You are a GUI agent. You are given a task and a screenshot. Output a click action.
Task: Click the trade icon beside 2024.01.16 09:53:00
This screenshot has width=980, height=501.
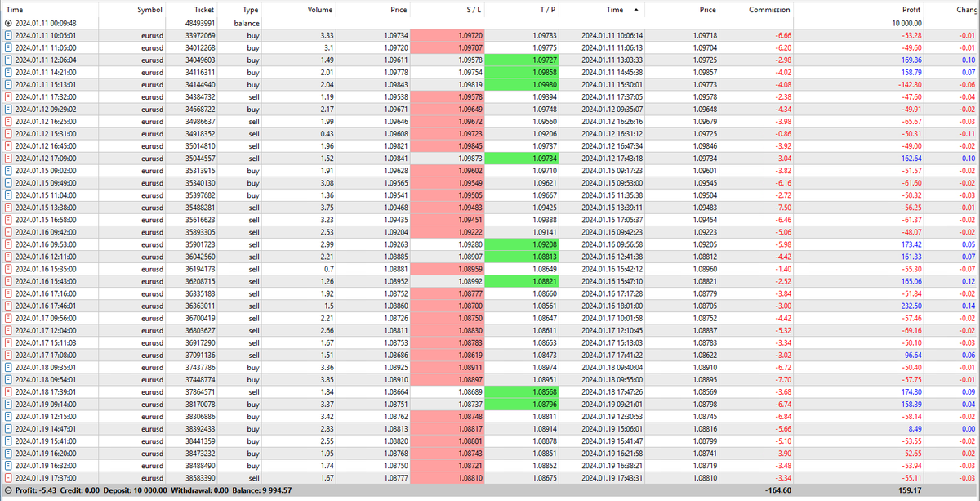[x=8, y=244]
